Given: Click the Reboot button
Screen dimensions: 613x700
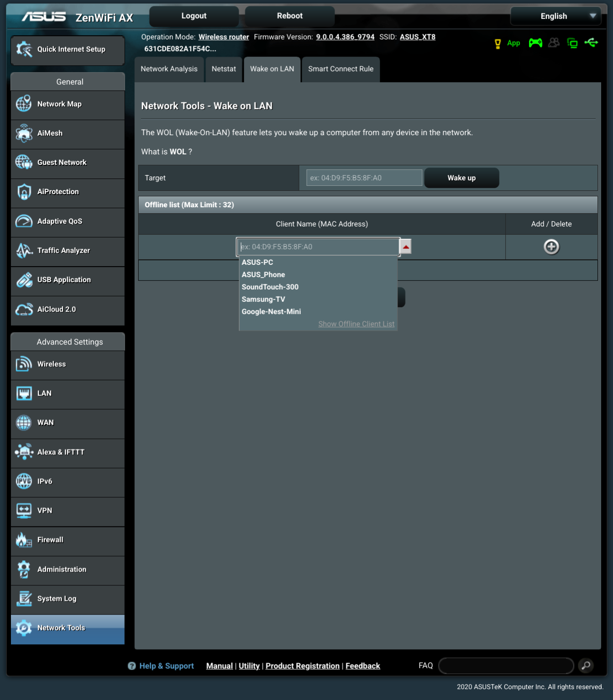Looking at the screenshot, I should [x=290, y=16].
